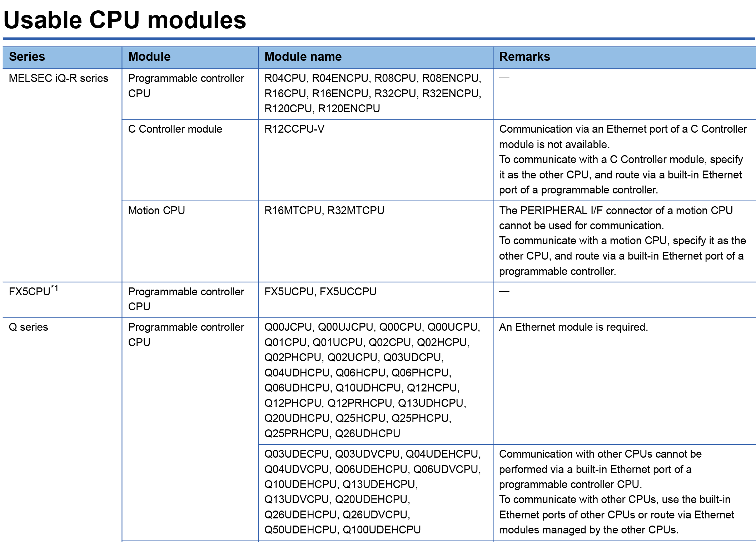Viewport: 756px width, 542px height.
Task: Click the tall bottom merged Module cell
Action: click(x=190, y=429)
